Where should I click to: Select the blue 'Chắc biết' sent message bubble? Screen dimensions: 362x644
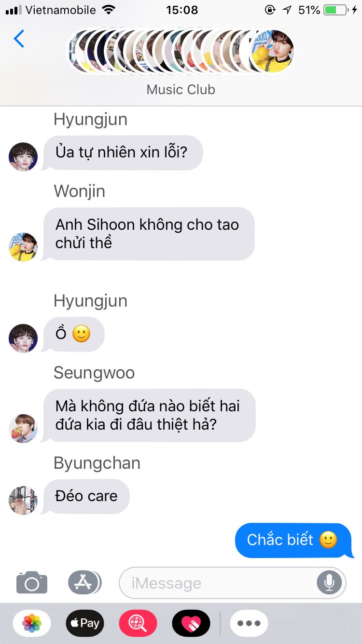(x=293, y=540)
